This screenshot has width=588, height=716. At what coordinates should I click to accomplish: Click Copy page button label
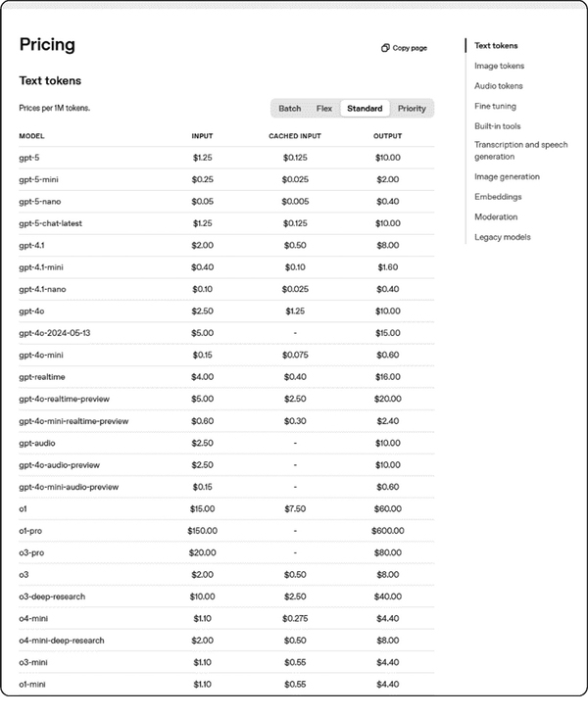[410, 48]
